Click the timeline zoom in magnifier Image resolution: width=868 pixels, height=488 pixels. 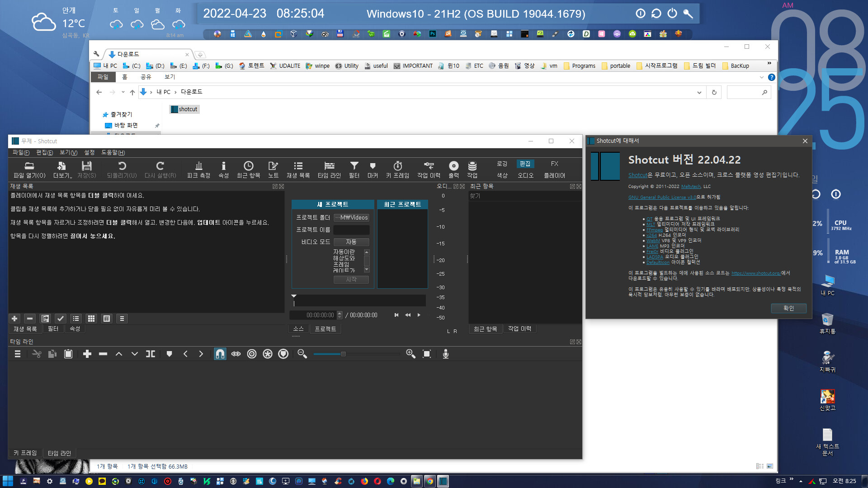[410, 354]
